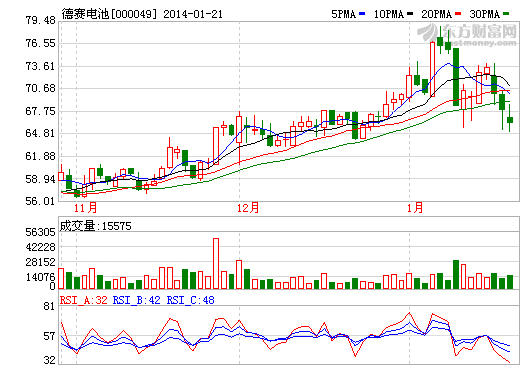Click the 德赛电池[000049] stock title
520x365 pixels.
tap(109, 14)
